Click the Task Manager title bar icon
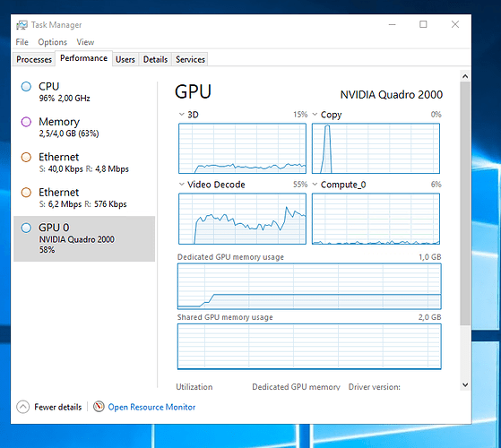The width and height of the screenshot is (501, 448). (x=22, y=25)
